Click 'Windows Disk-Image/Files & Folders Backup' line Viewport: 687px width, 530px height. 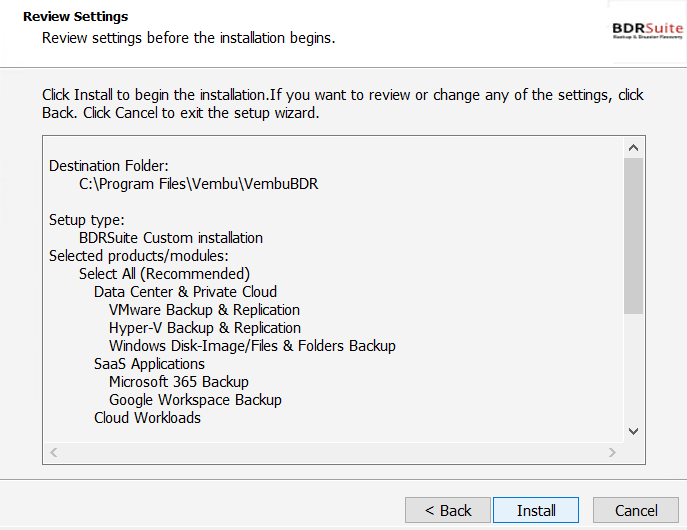coord(252,346)
